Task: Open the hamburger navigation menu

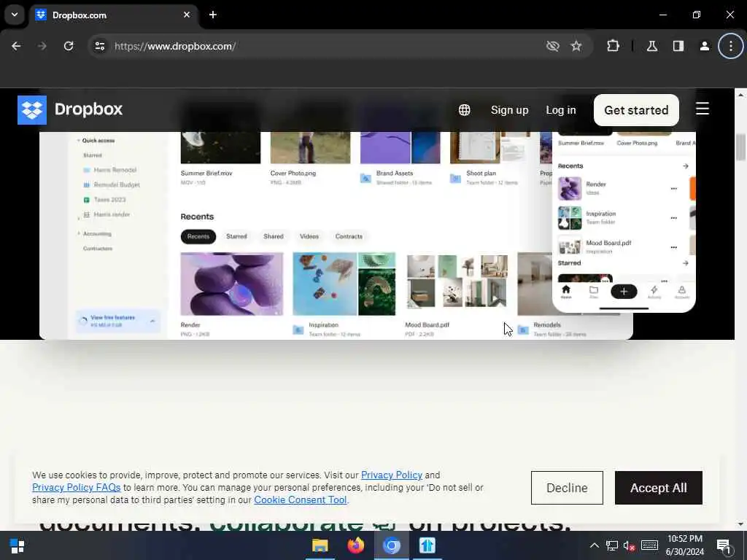Action: pos(703,109)
